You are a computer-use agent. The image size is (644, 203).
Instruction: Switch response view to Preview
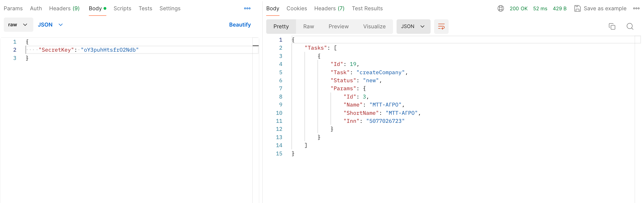point(338,27)
